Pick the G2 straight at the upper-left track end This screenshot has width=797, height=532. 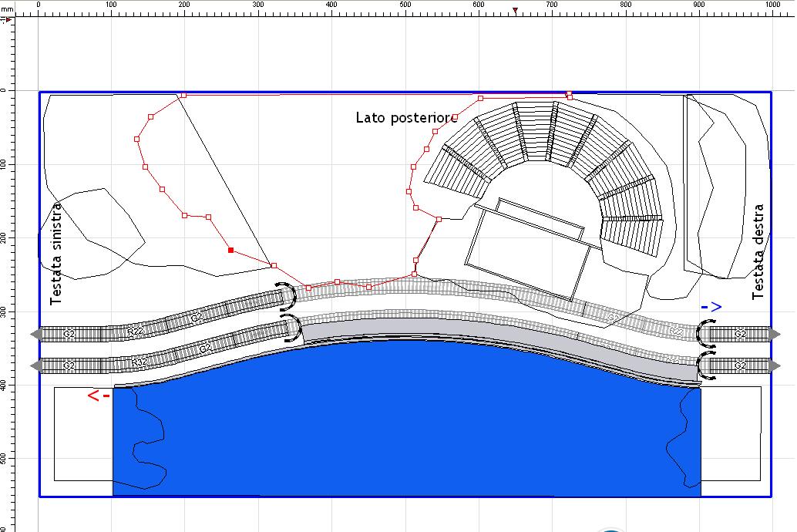69,334
